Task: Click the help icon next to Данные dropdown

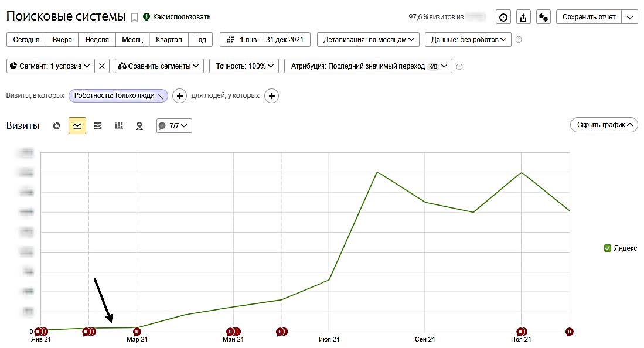Action: [519, 40]
